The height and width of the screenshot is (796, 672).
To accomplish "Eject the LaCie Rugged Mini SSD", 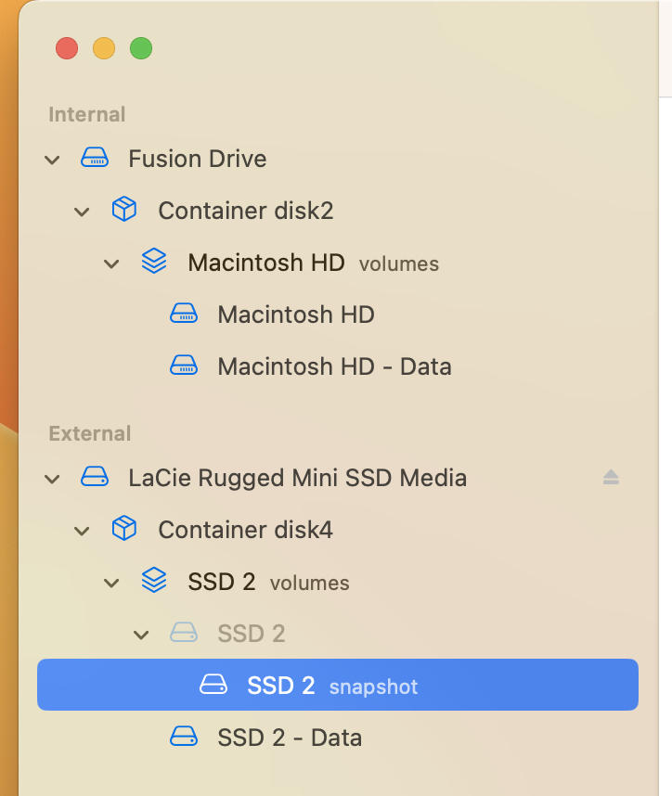I will [x=611, y=478].
